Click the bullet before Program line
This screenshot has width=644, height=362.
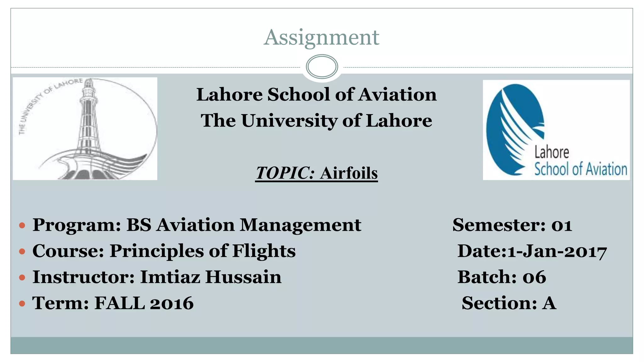(22, 225)
